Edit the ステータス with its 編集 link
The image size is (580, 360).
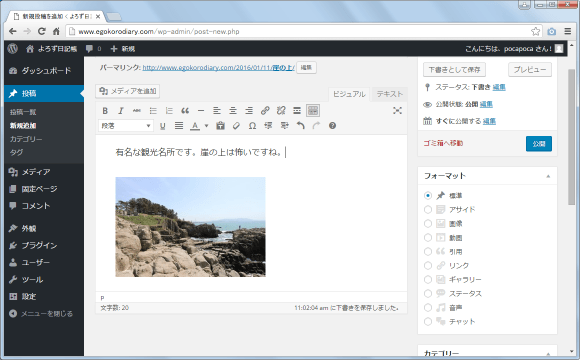[x=499, y=87]
